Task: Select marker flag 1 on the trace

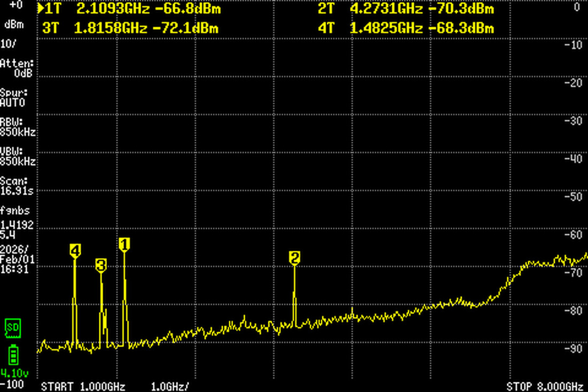Action: point(124,245)
